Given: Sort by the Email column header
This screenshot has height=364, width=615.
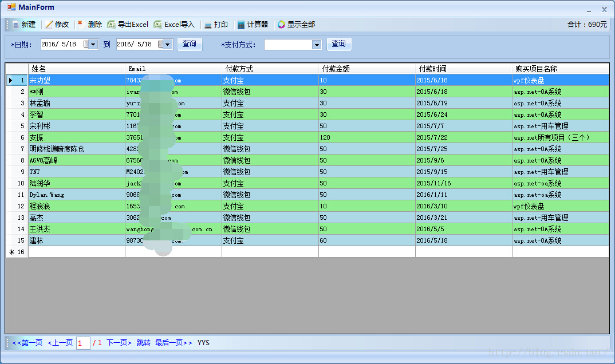Looking at the screenshot, I should pyautogui.click(x=174, y=69).
